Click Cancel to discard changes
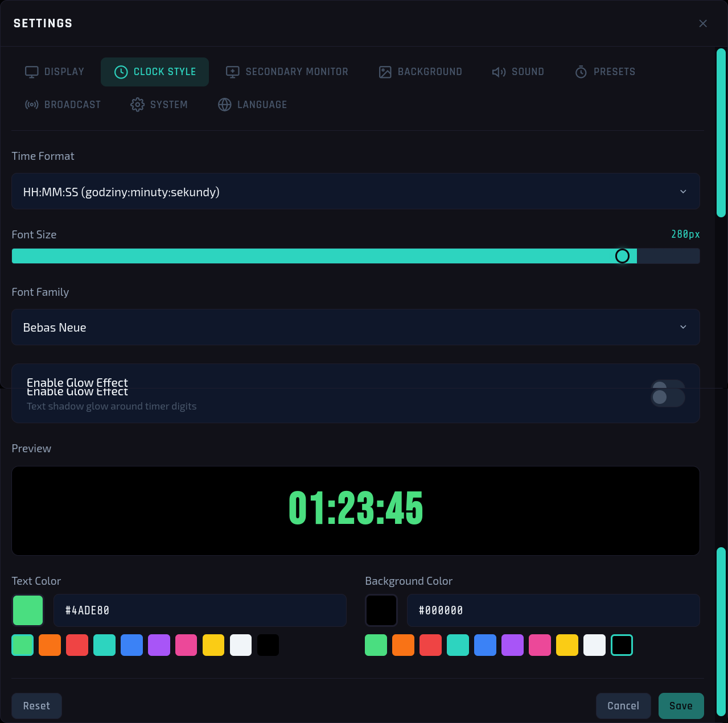Viewport: 728px width, 723px height. coord(623,706)
